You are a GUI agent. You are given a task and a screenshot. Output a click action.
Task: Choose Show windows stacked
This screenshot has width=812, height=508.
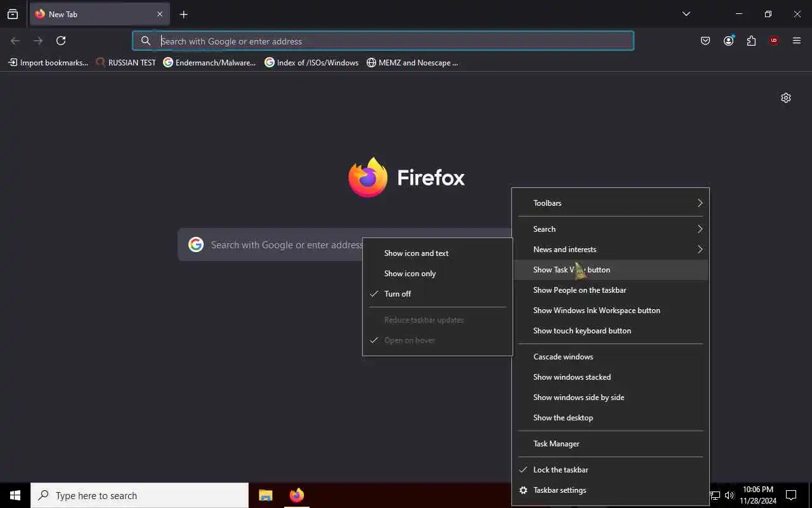[x=611, y=377]
